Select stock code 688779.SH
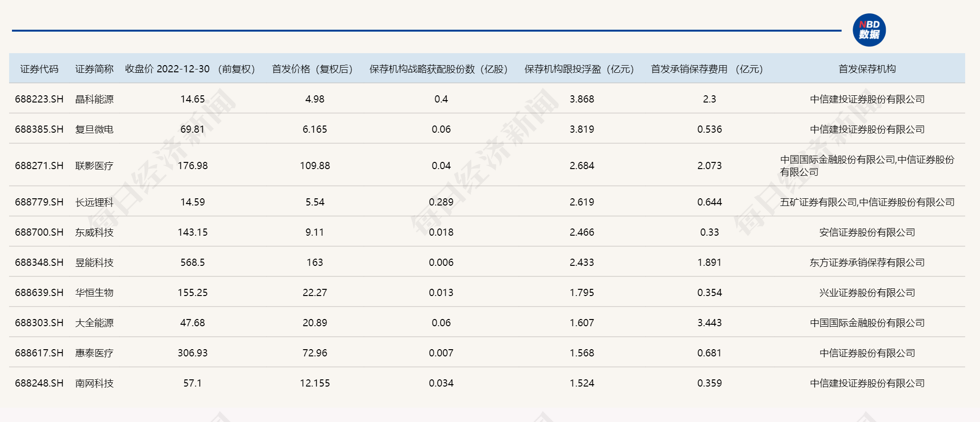980x422 pixels. 39,202
